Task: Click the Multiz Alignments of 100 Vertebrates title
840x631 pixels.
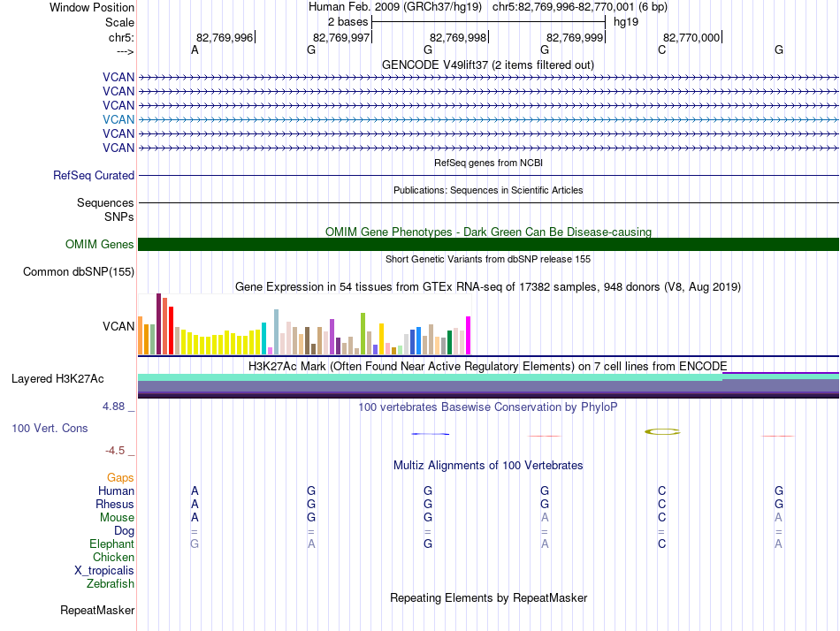Action: [x=487, y=465]
